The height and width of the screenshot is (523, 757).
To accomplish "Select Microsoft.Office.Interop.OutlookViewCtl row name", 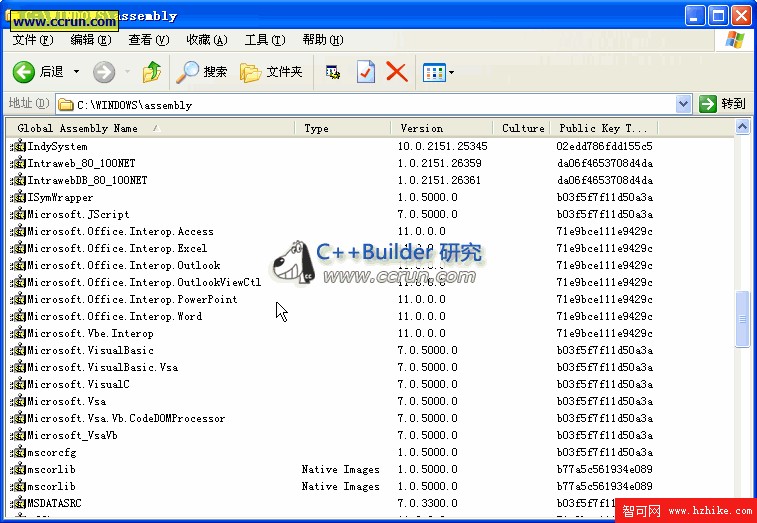I will [x=144, y=282].
